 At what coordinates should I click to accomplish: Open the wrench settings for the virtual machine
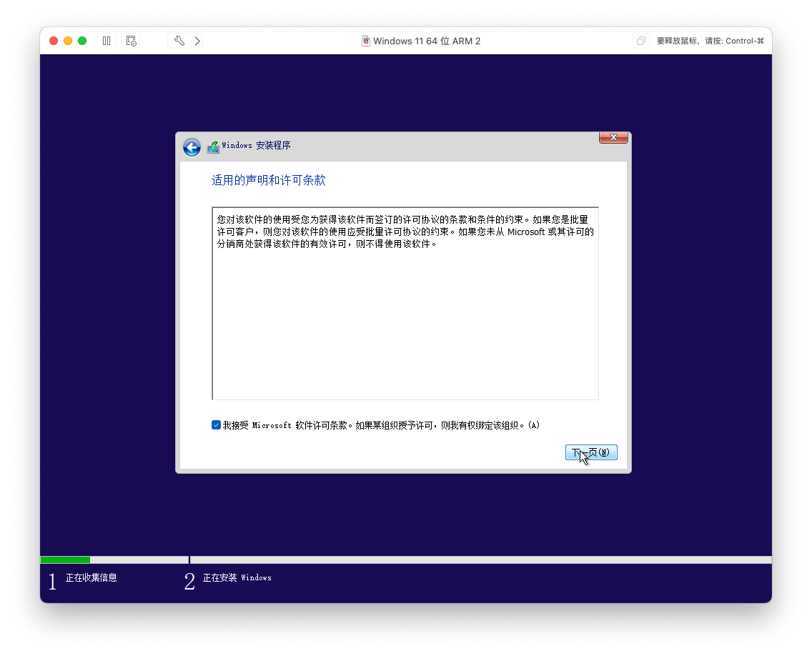point(179,41)
